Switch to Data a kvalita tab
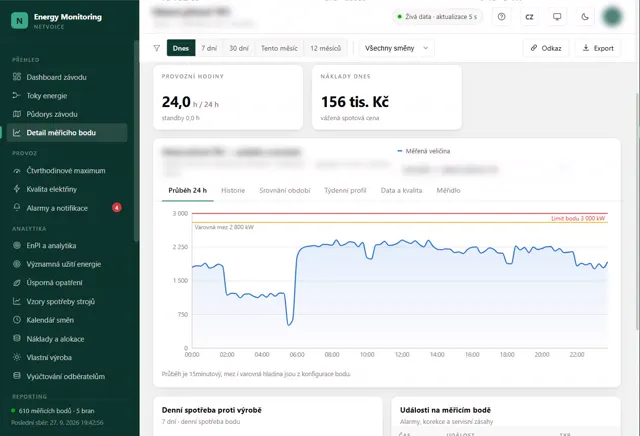 click(x=401, y=191)
